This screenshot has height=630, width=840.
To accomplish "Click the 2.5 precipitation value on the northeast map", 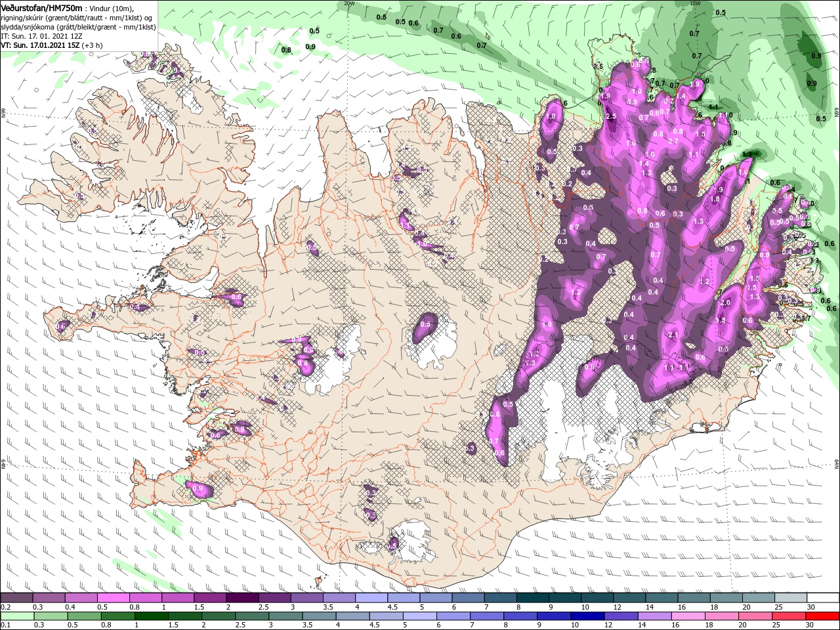I will coord(611,116).
